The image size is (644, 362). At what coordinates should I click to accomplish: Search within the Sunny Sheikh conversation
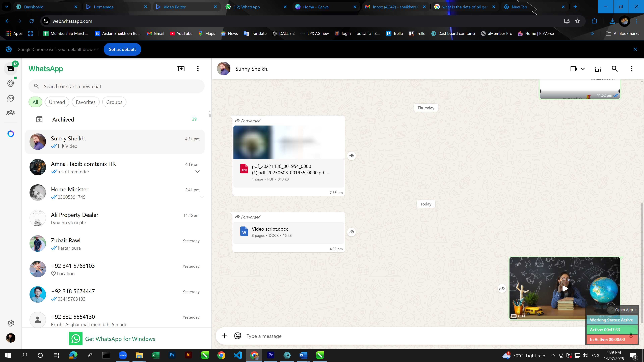click(614, 69)
